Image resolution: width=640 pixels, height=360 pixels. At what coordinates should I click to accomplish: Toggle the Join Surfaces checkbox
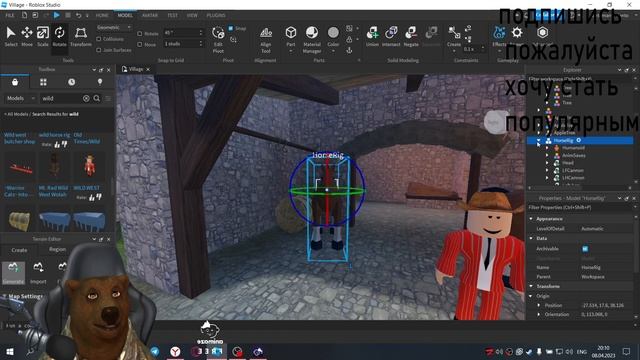[x=99, y=50]
